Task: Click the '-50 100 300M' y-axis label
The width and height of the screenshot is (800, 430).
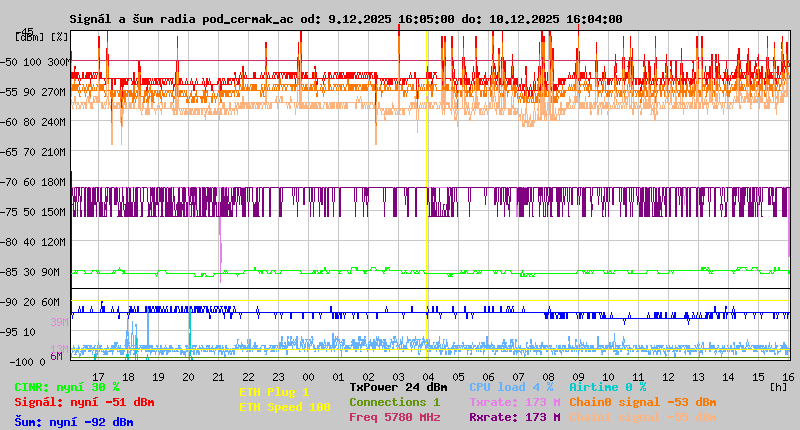Action: click(x=34, y=62)
